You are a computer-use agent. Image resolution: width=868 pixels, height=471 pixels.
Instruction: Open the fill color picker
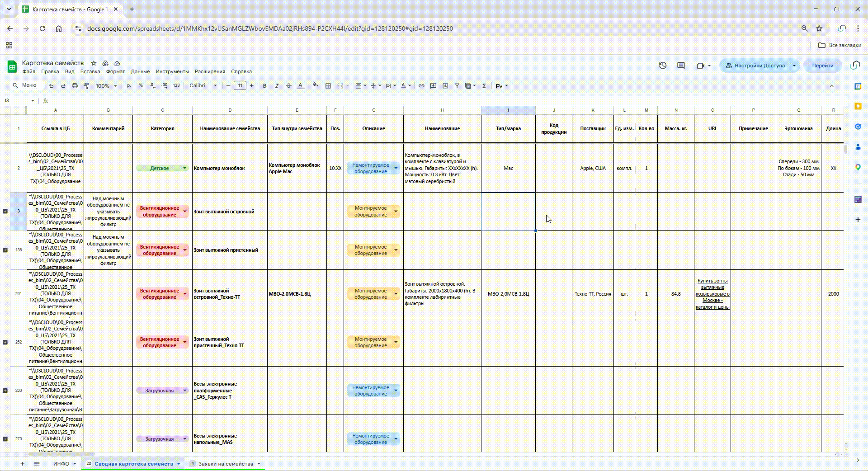click(315, 85)
